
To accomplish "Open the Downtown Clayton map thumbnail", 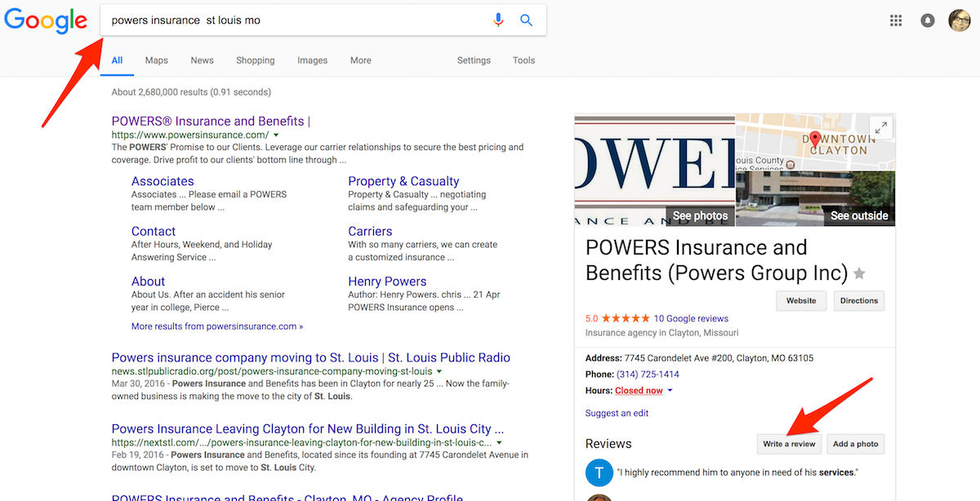I will (816, 142).
